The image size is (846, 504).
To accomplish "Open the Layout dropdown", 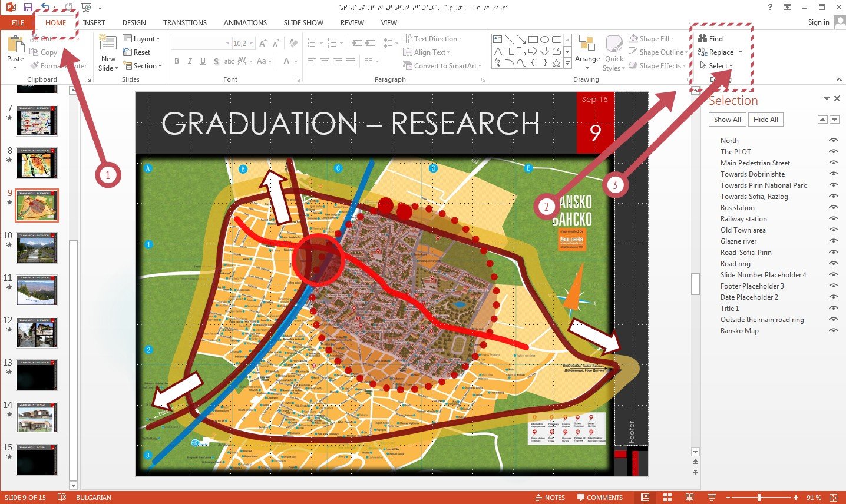I will (141, 39).
